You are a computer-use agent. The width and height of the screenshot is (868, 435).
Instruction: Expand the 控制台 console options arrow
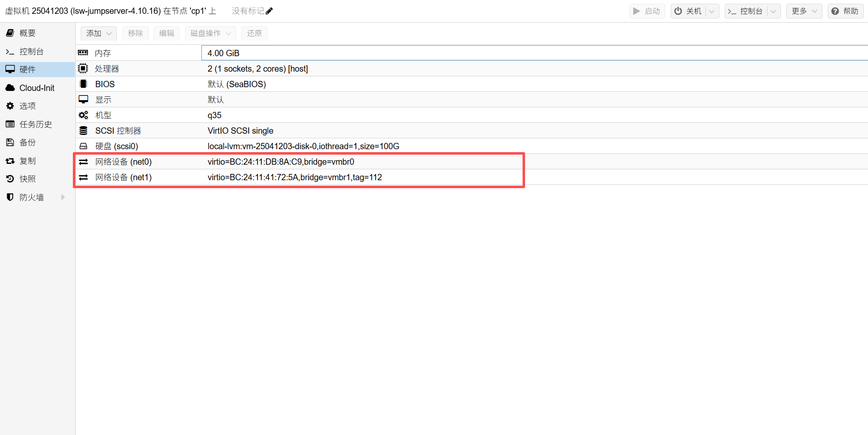pos(773,11)
